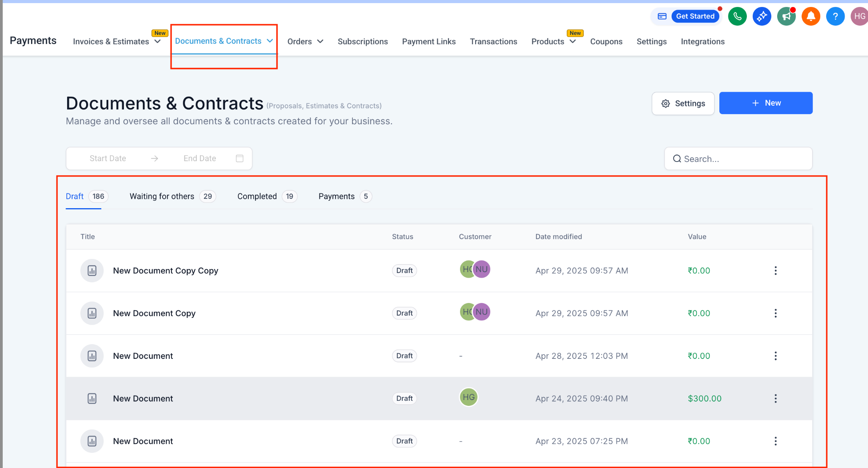The image size is (868, 468).
Task: Open the megaphone announcements icon
Action: click(x=786, y=16)
